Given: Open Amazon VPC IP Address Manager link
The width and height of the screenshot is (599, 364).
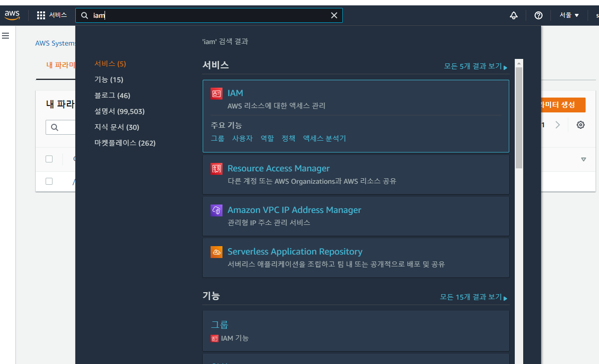Looking at the screenshot, I should pyautogui.click(x=294, y=210).
